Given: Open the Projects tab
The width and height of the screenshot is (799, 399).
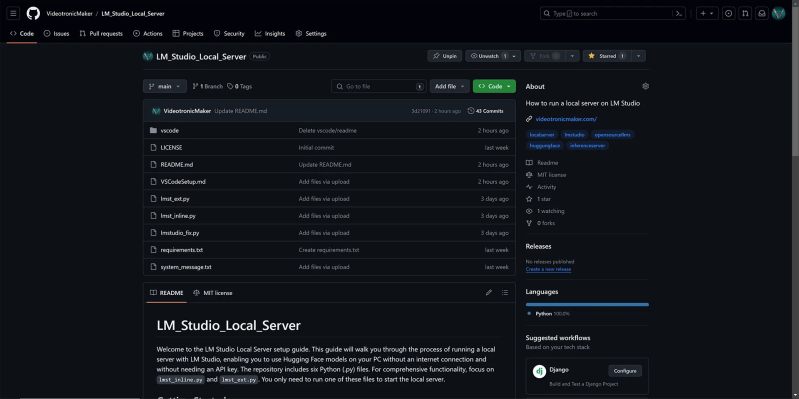Looking at the screenshot, I should (x=188, y=34).
